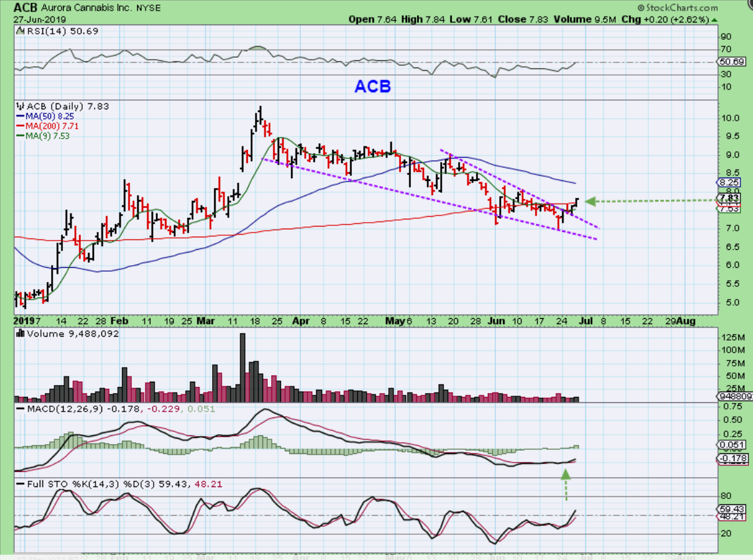Image resolution: width=753 pixels, height=560 pixels.
Task: Click the Chg +0.20 (+2.62%) text
Action: [665, 19]
